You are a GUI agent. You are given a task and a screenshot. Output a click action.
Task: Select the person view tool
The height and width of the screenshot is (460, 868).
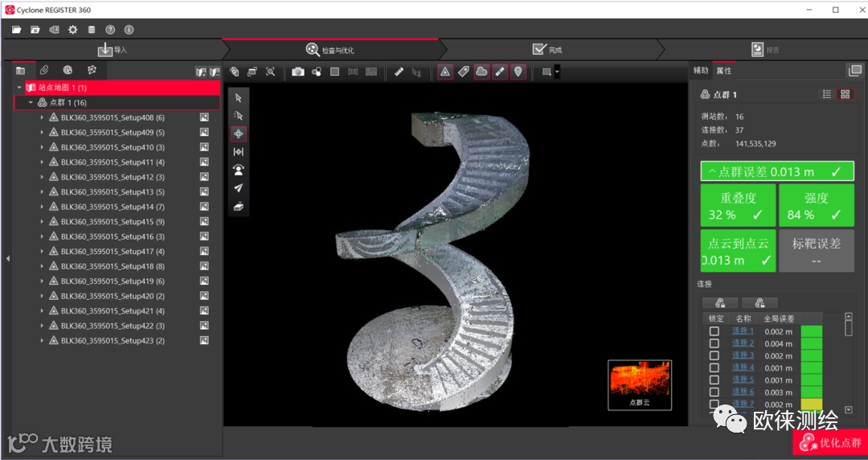coord(239,170)
